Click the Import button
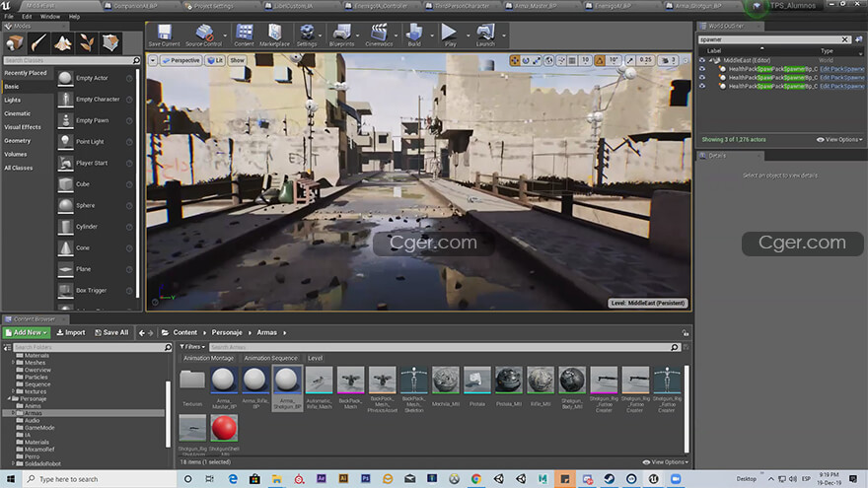This screenshot has height=488, width=868. click(x=71, y=332)
